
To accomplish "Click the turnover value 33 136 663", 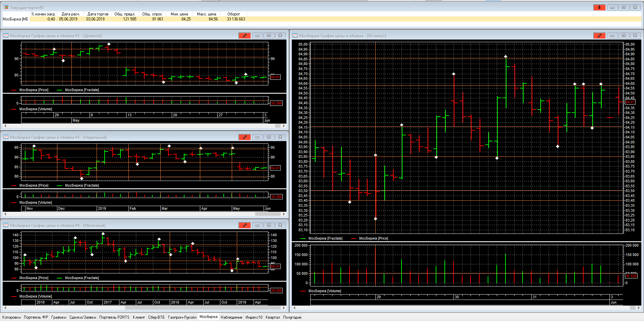I will (x=236, y=19).
